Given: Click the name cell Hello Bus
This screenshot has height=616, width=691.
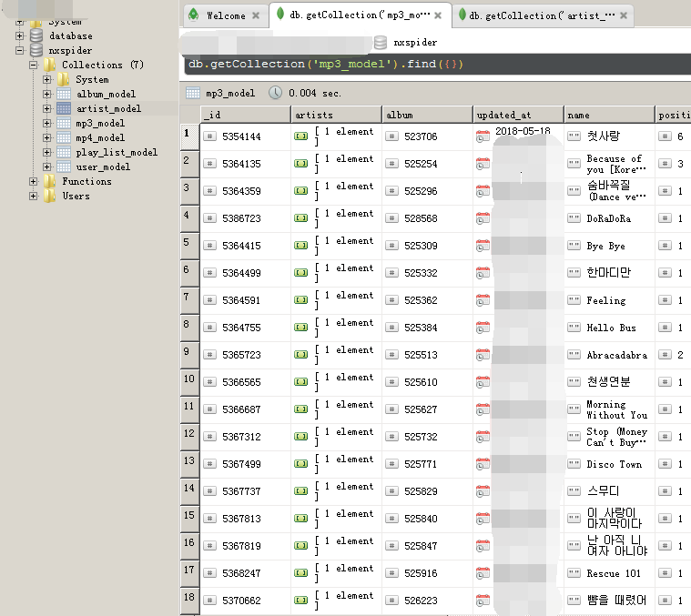Looking at the screenshot, I should [611, 328].
